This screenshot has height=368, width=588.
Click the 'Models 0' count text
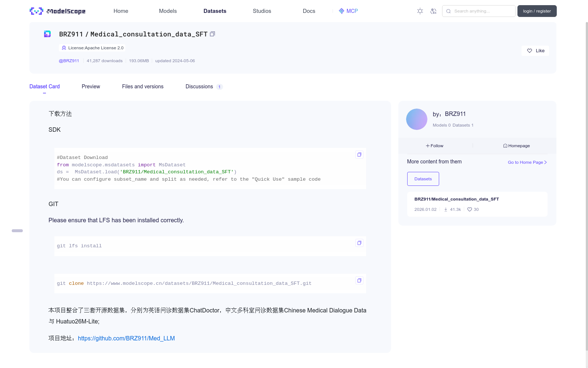click(442, 125)
